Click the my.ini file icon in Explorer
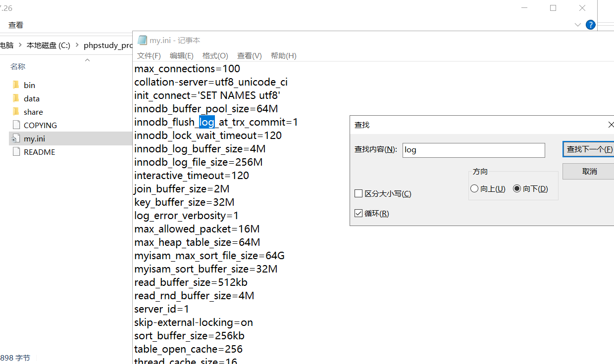Screen dimensions: 614x364 point(16,138)
